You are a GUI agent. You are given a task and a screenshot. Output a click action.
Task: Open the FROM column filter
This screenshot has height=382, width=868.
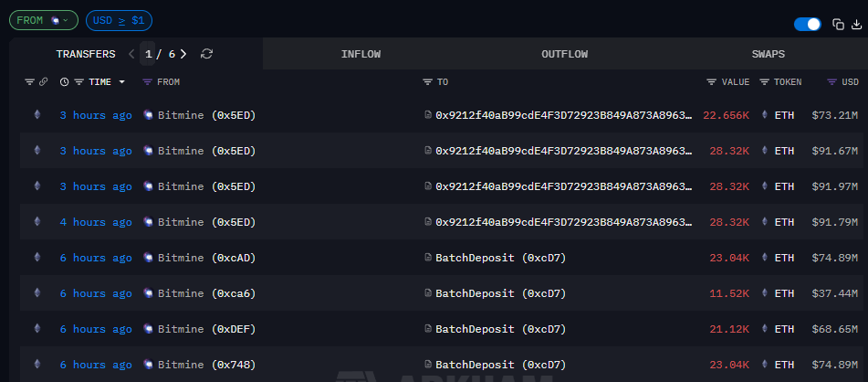[147, 82]
